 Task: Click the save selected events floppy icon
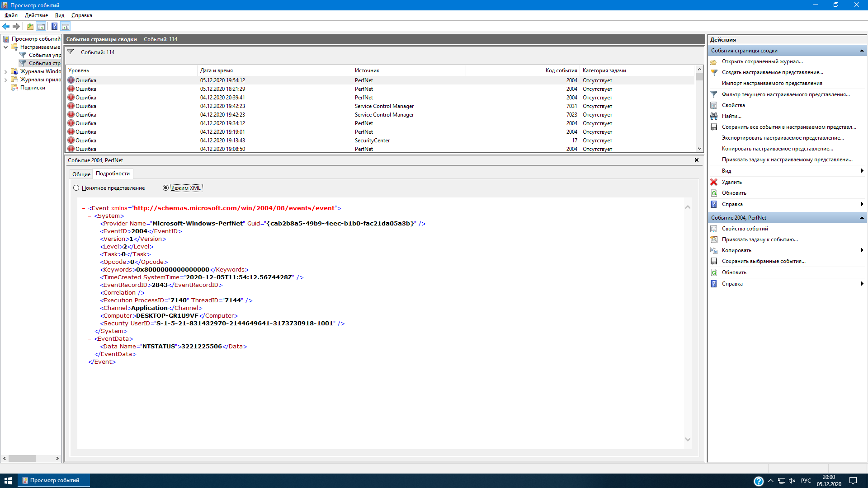714,261
